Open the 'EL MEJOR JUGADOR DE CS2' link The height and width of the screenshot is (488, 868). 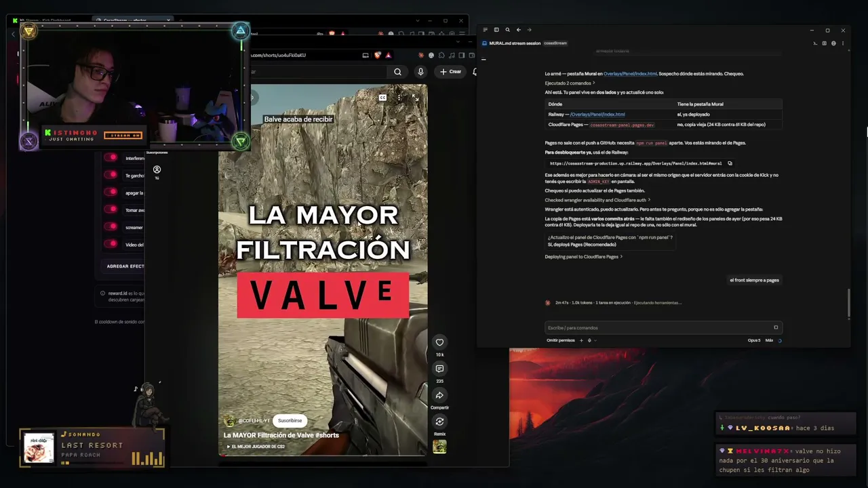[256, 447]
